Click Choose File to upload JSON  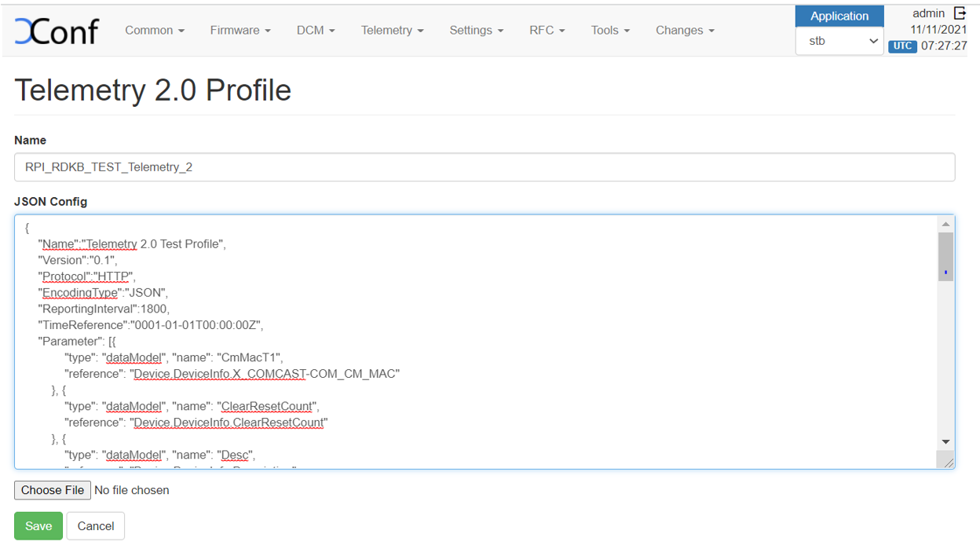click(x=53, y=490)
